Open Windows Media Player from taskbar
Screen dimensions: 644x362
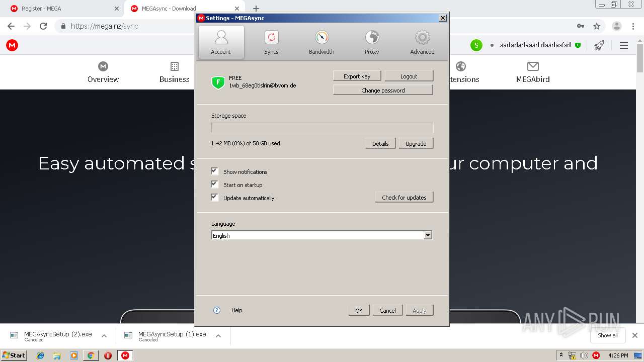pyautogui.click(x=74, y=355)
